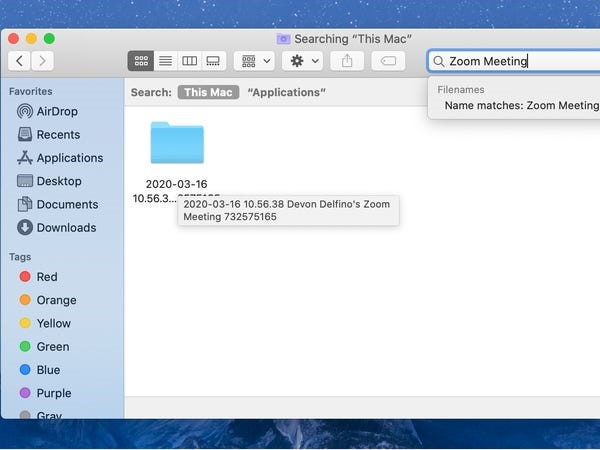Select the "Applications" search scope
The height and width of the screenshot is (450, 600).
[287, 92]
